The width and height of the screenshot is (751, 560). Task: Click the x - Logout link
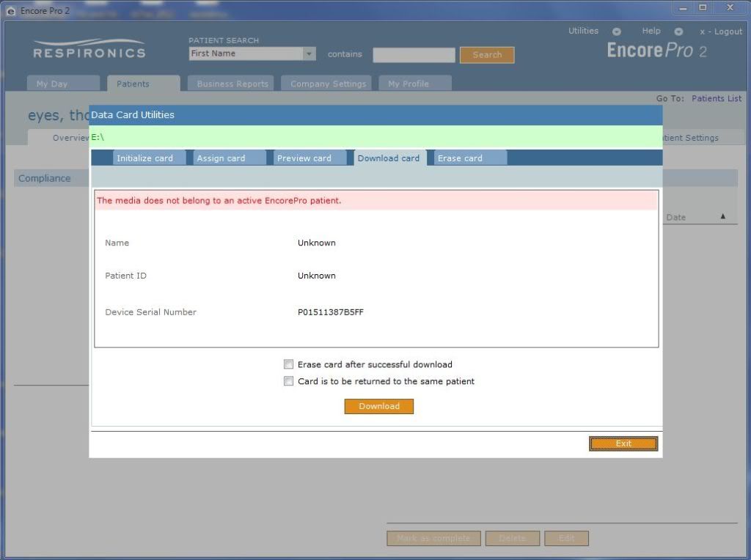coord(721,32)
